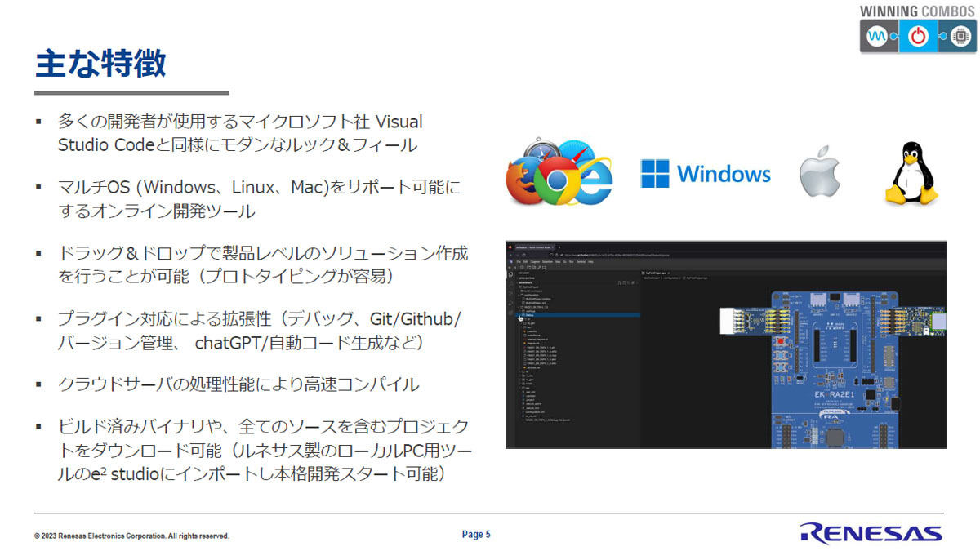Select the browser tab above the IDE
The width and height of the screenshot is (980, 560).
pyautogui.click(x=537, y=247)
